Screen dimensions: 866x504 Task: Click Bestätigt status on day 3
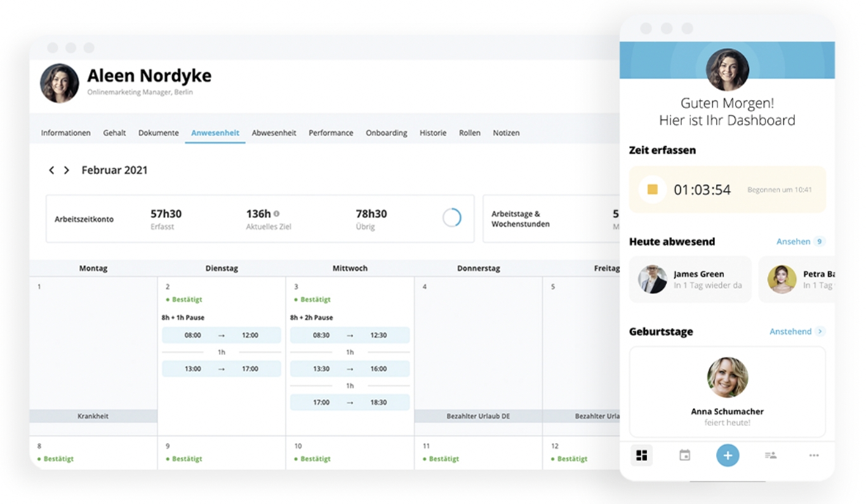[x=312, y=300]
